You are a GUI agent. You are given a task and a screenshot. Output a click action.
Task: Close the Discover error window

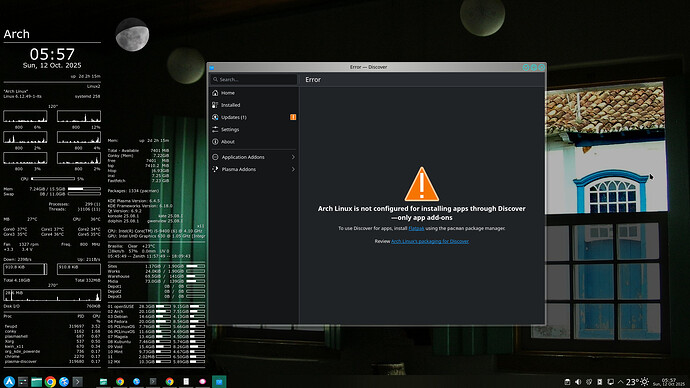tap(542, 67)
